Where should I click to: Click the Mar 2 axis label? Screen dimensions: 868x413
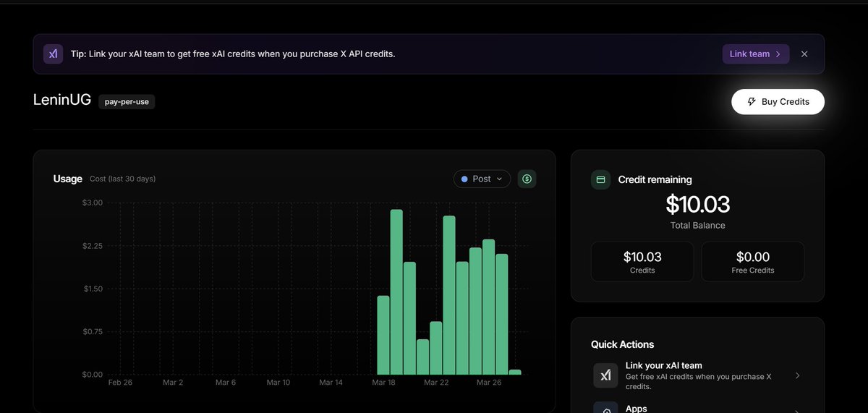[x=173, y=383]
